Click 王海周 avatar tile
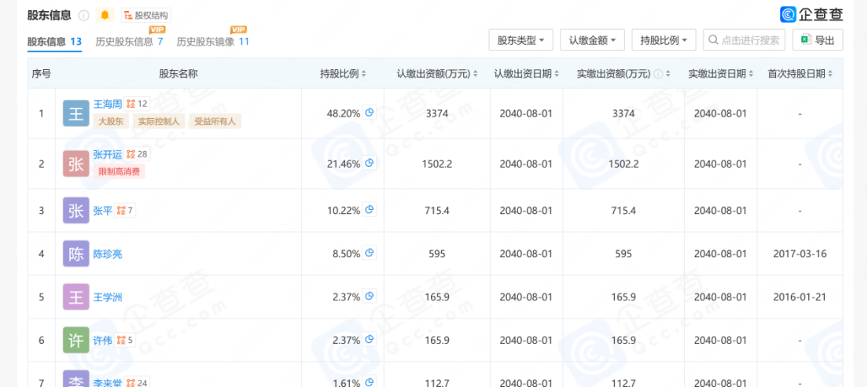This screenshot has width=868, height=387. (75, 113)
